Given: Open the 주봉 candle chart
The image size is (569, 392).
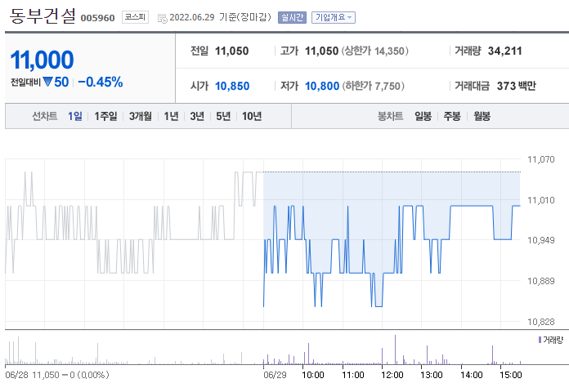Looking at the screenshot, I should pyautogui.click(x=452, y=116).
